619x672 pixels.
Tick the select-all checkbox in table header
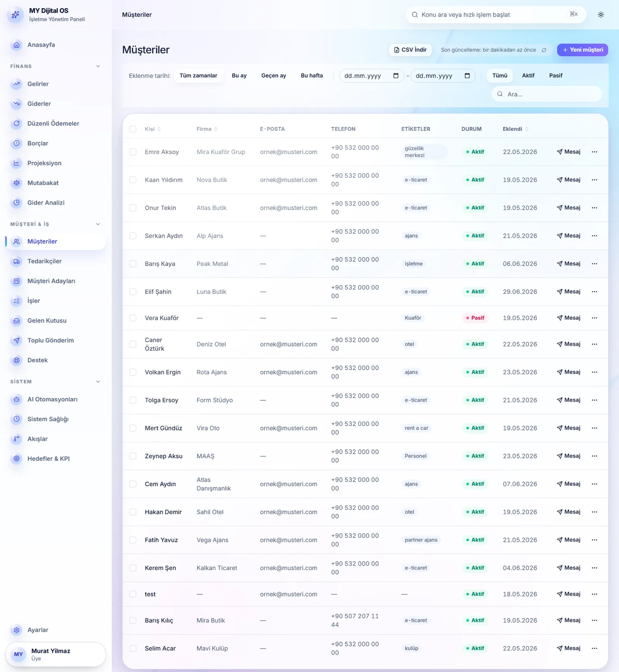pos(133,129)
